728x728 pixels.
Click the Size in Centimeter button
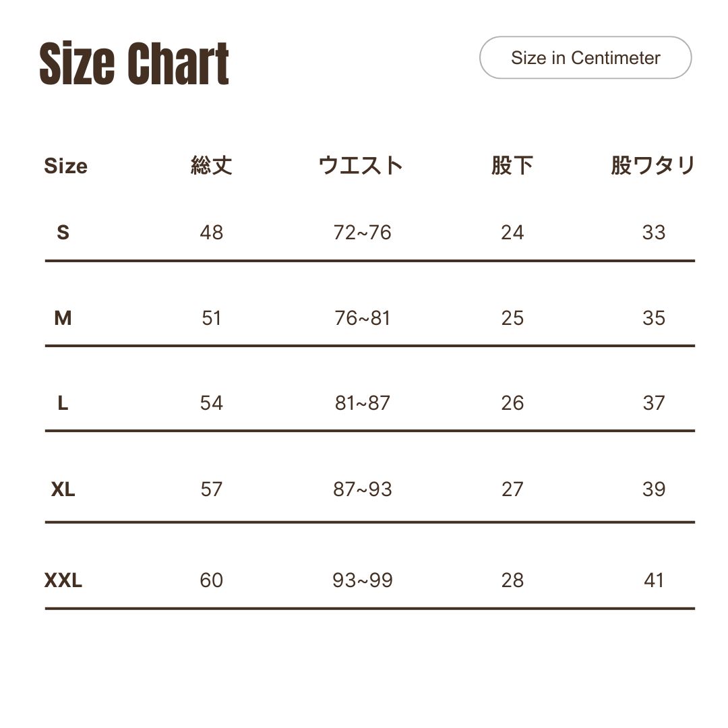(585, 57)
